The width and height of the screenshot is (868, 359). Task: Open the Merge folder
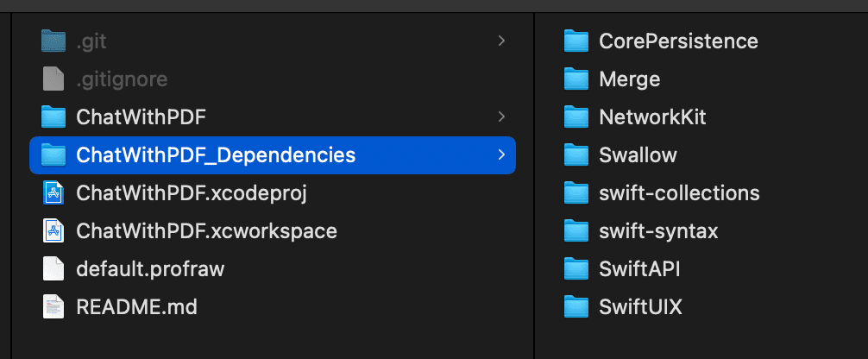(629, 79)
